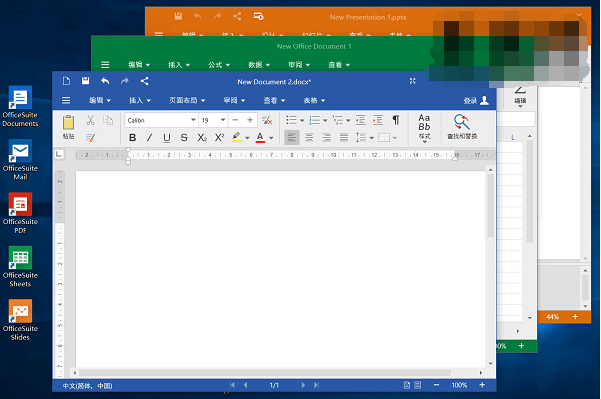
Task: Increase font size with plus button
Action: point(250,120)
